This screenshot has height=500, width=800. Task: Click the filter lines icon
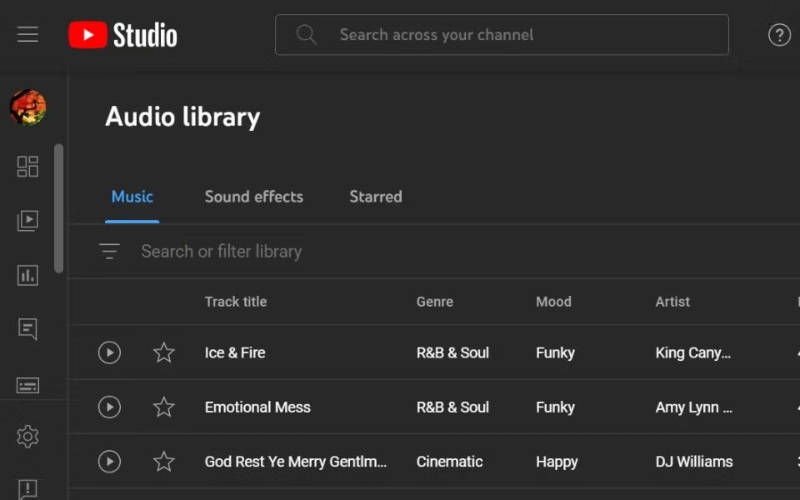[x=109, y=251]
